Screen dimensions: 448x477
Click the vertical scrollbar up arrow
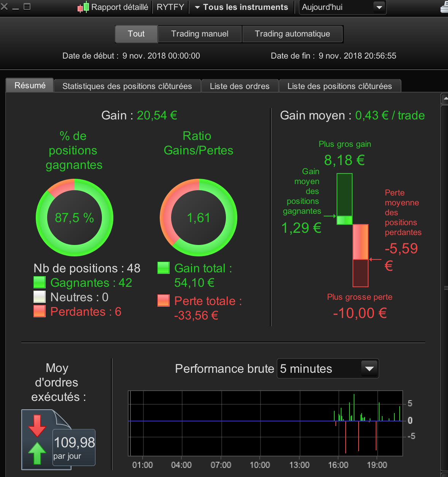pyautogui.click(x=445, y=99)
